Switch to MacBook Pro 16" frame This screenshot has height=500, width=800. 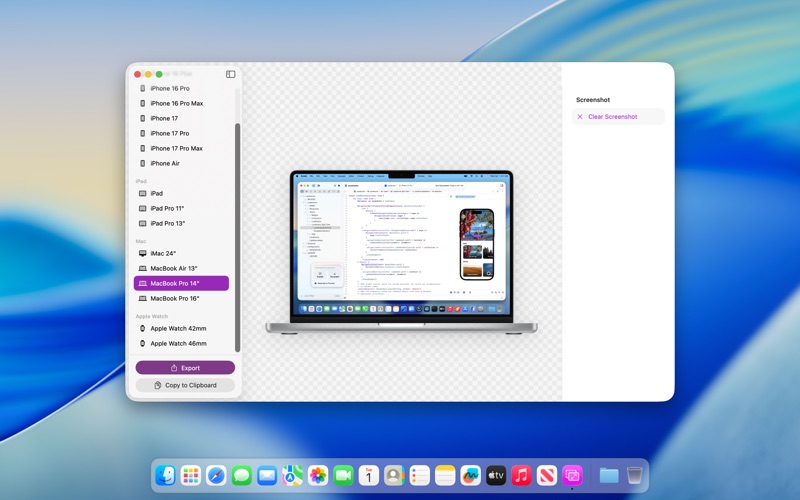[x=181, y=298]
